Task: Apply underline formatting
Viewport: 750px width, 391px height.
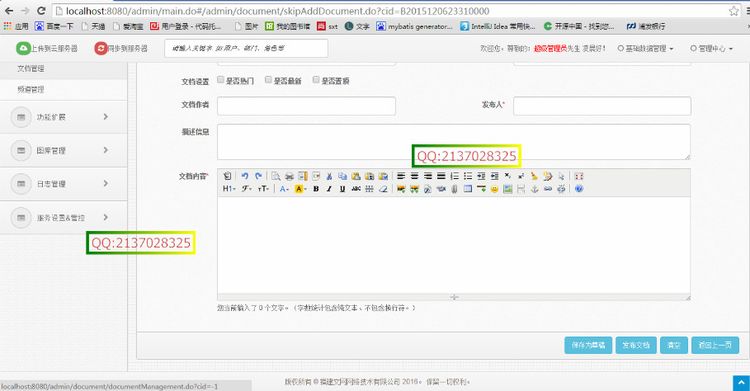Action: tap(342, 189)
